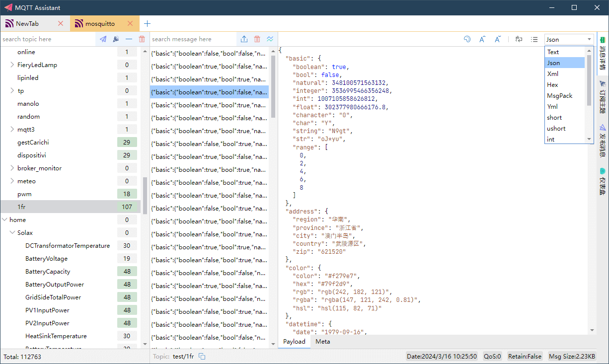
Task: Add a new connection tab with plus button
Action: tap(147, 23)
